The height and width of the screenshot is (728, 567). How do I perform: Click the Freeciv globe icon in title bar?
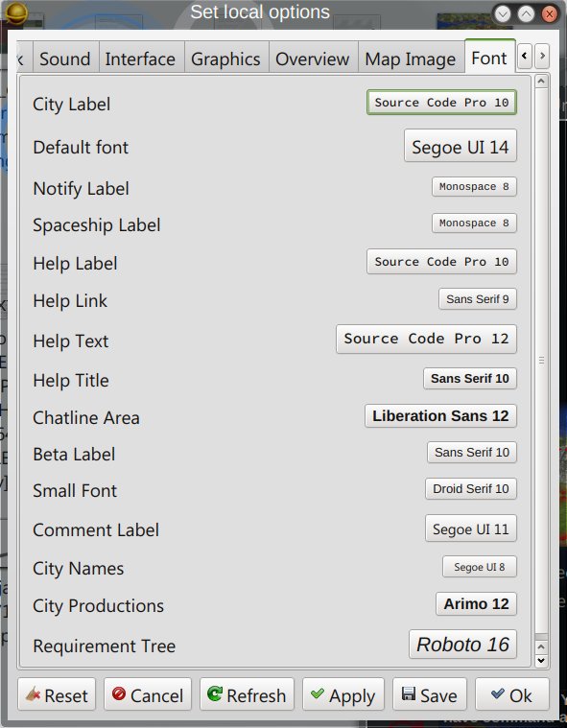tap(15, 13)
